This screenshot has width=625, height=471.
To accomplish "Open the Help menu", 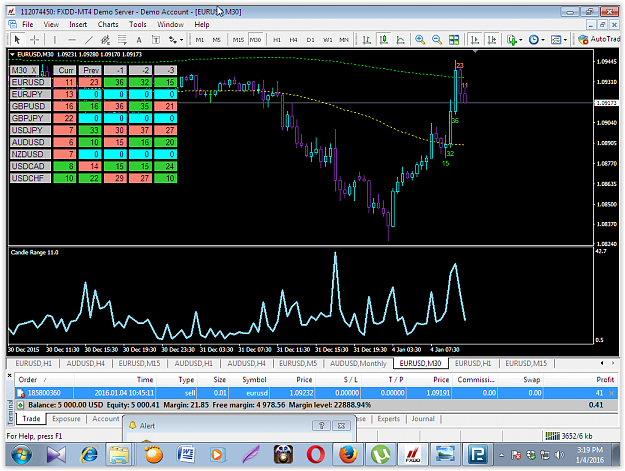I will click(x=202, y=24).
